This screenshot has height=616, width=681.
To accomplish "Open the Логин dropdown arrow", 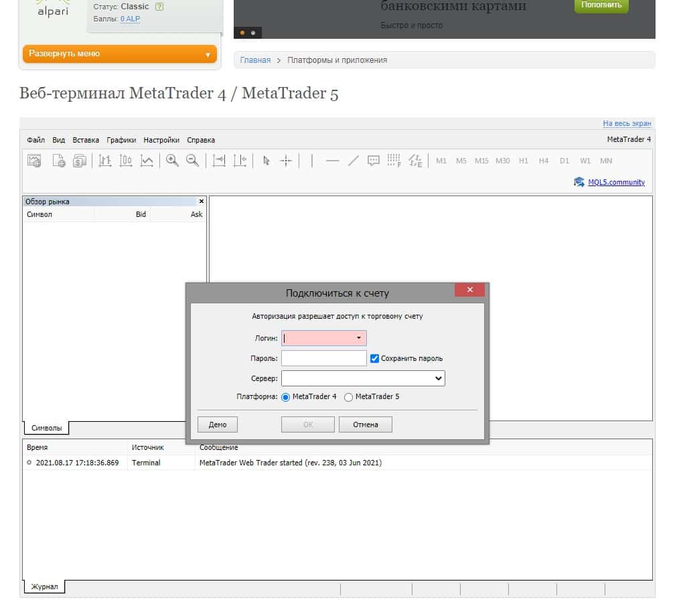I will [359, 338].
